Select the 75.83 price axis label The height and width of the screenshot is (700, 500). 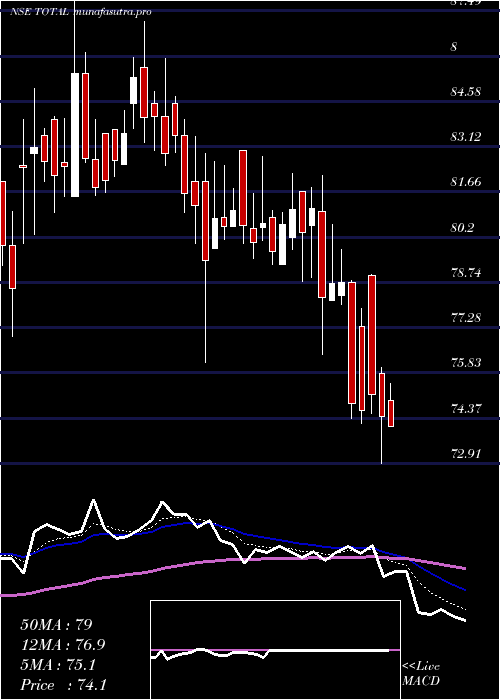(x=466, y=362)
